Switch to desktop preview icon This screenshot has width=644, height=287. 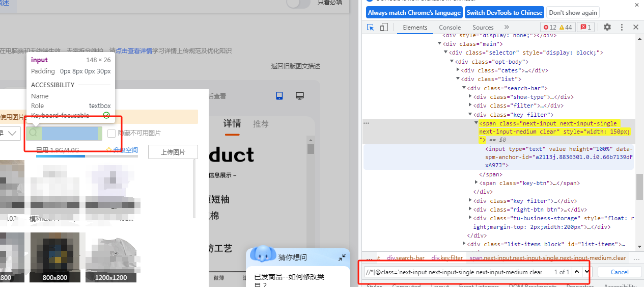tap(300, 96)
